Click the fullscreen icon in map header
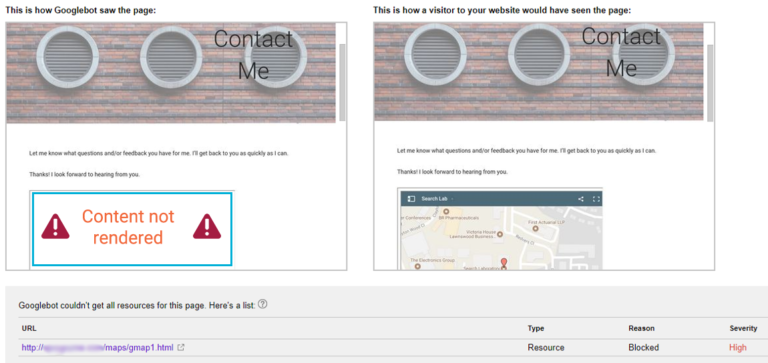 point(596,199)
